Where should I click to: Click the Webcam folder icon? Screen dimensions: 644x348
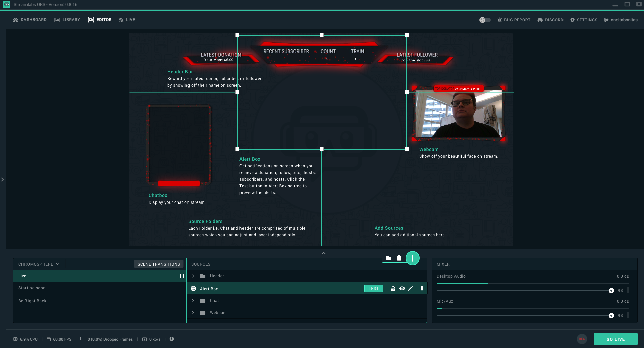click(x=203, y=313)
